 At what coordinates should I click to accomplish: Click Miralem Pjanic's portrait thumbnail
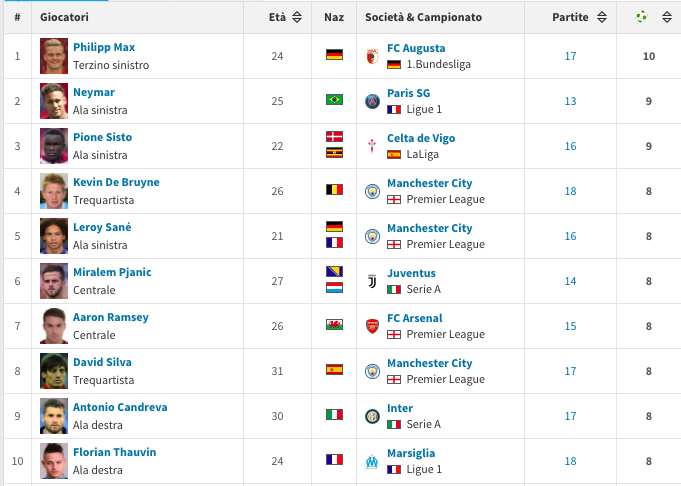[54, 281]
